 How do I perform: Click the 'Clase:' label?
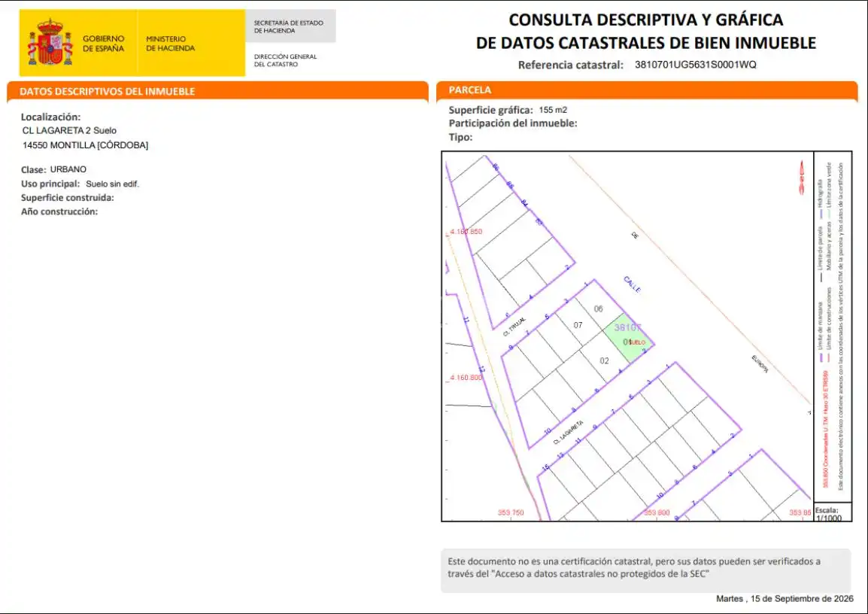(x=33, y=169)
